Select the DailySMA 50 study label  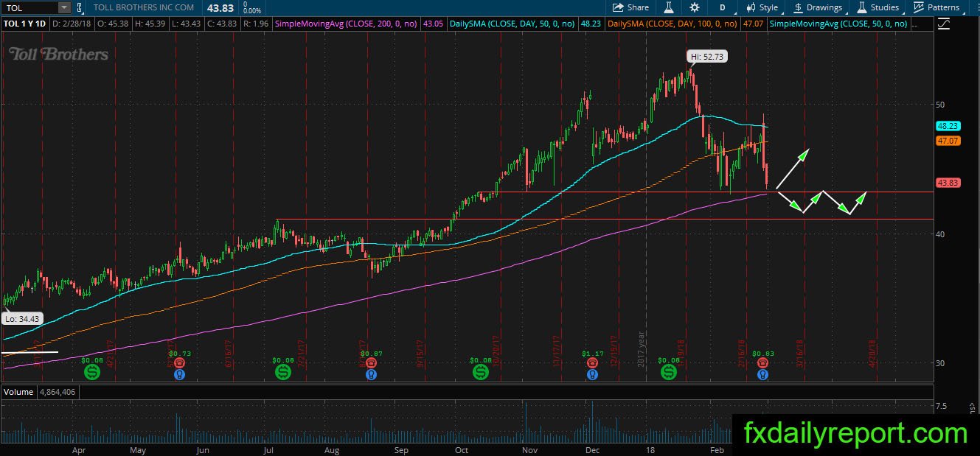point(513,24)
